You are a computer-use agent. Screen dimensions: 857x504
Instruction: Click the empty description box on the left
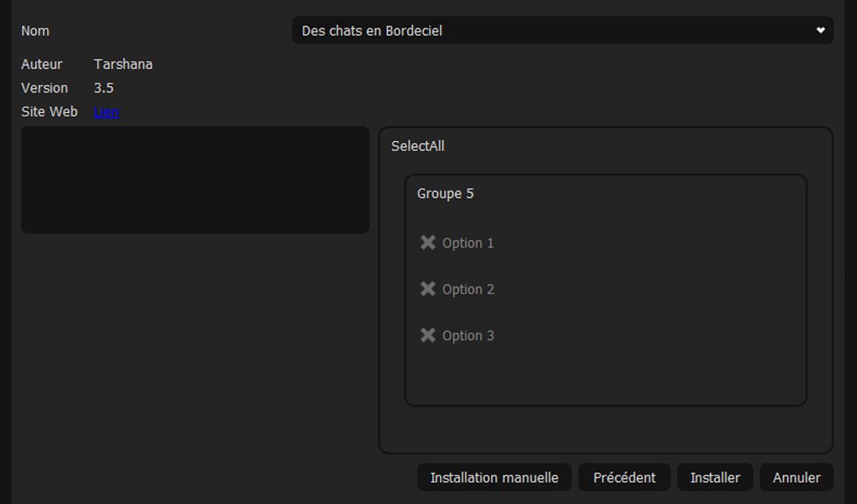coord(195,179)
